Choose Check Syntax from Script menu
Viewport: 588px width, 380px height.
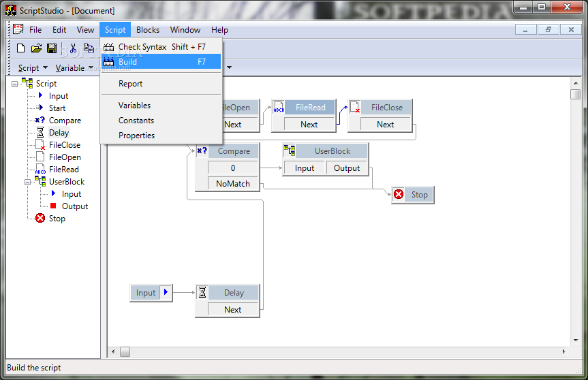click(161, 47)
